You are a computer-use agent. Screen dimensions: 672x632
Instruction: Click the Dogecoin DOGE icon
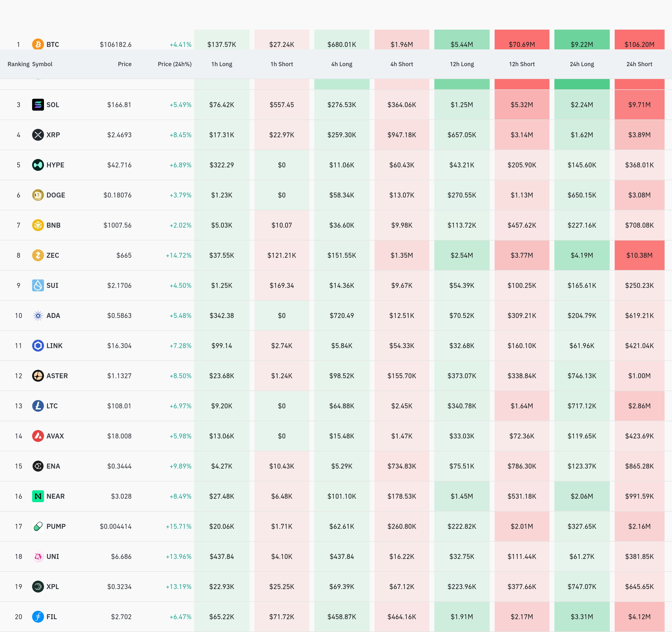tap(38, 195)
